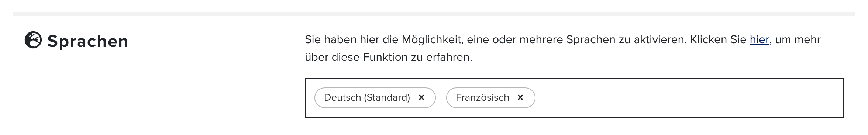Viewport: 868px width, 135px height.
Task: Select the Deutsch (Standard) chip label
Action: (x=367, y=97)
